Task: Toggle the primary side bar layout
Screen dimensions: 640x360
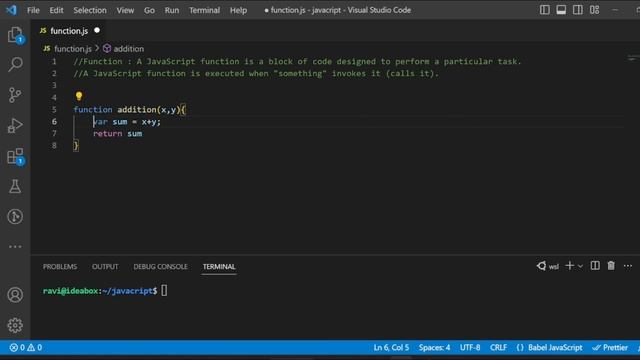Action: pos(544,10)
